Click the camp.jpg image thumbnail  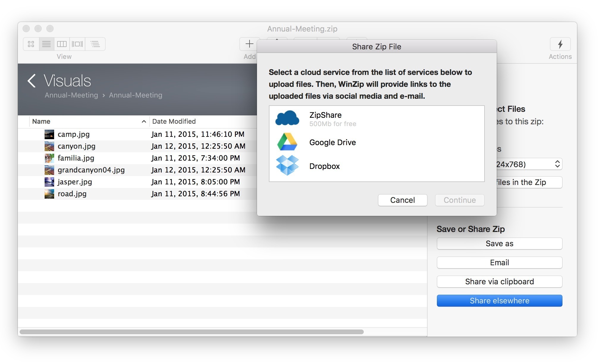(49, 134)
